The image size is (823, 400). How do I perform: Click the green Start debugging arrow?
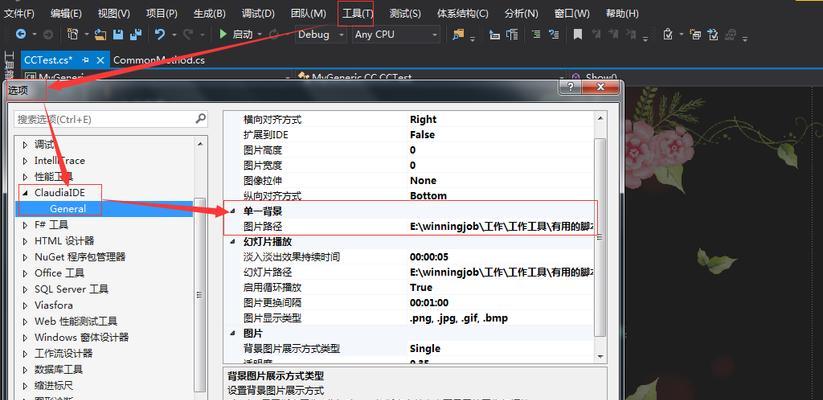223,34
